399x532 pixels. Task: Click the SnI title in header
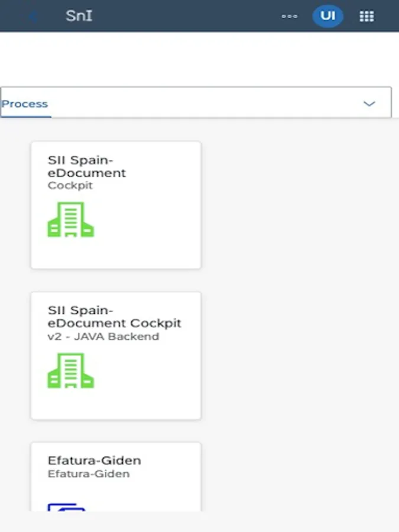coord(79,16)
